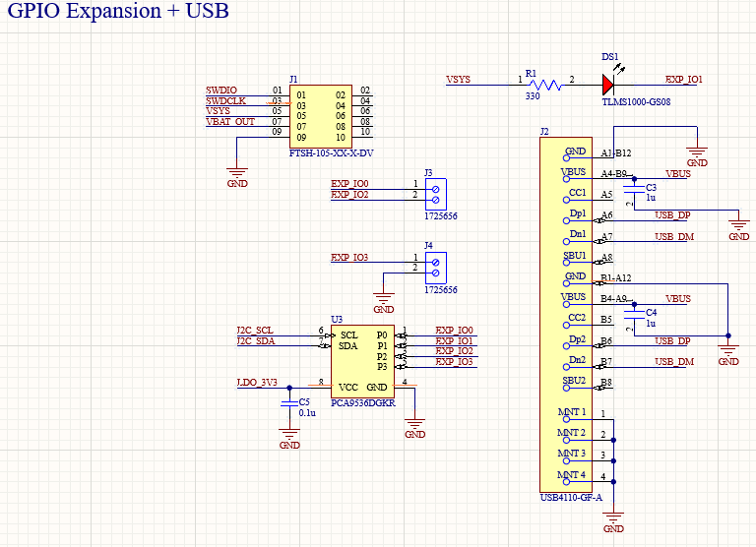Click the CC2 pin name in J2
This screenshot has height=547, width=756.
tap(577, 318)
